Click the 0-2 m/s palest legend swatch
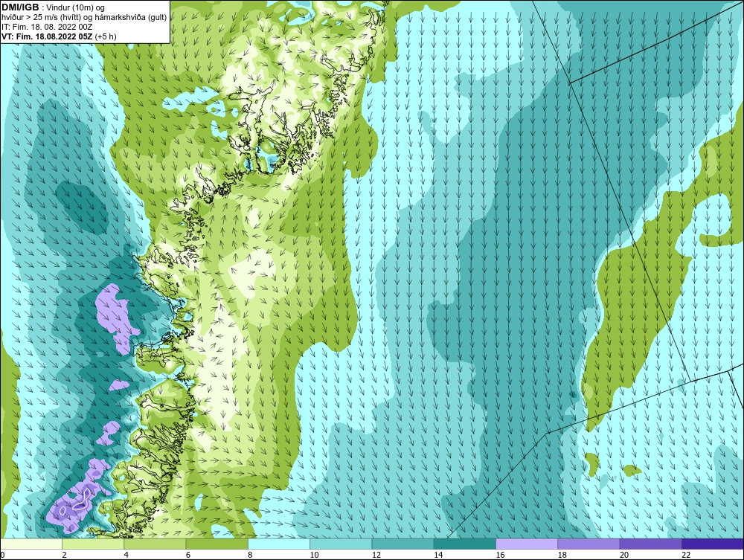The width and height of the screenshot is (744, 560). pos(31,544)
